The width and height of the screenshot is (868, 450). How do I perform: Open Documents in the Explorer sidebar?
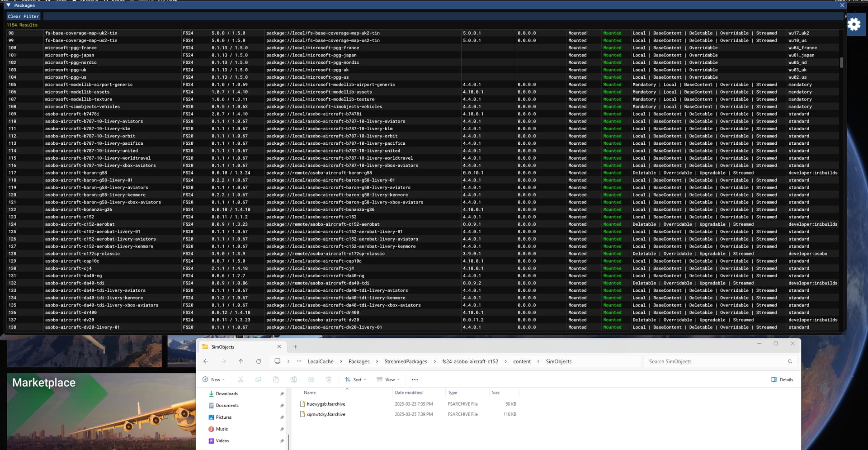[x=227, y=406]
